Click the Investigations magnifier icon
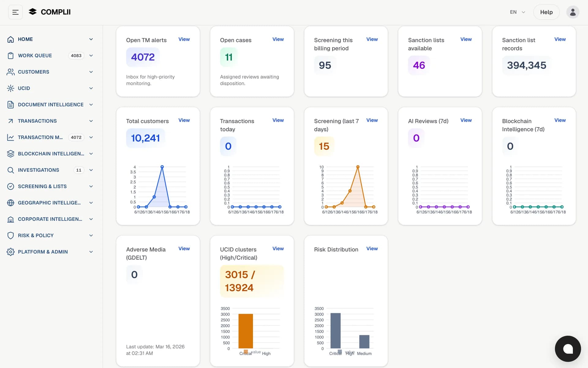Viewport: 588px width, 368px height. click(x=11, y=170)
